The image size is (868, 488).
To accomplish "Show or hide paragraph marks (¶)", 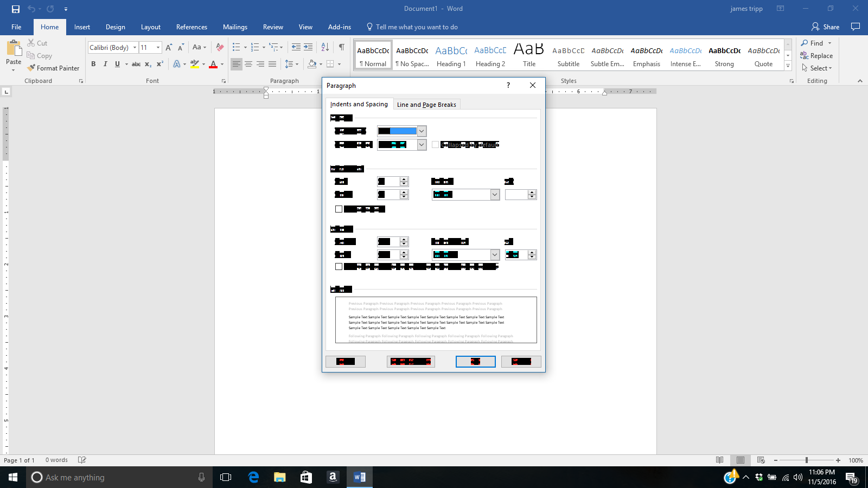I will click(x=341, y=47).
